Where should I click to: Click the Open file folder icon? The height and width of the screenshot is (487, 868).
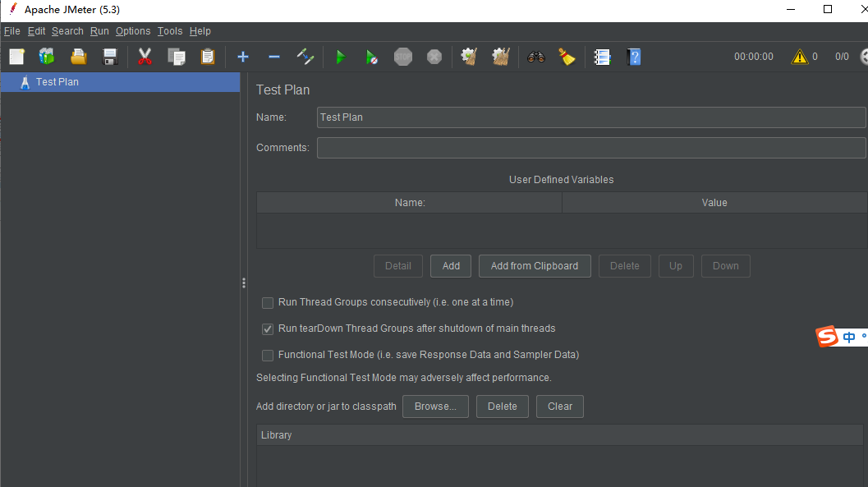[79, 57]
